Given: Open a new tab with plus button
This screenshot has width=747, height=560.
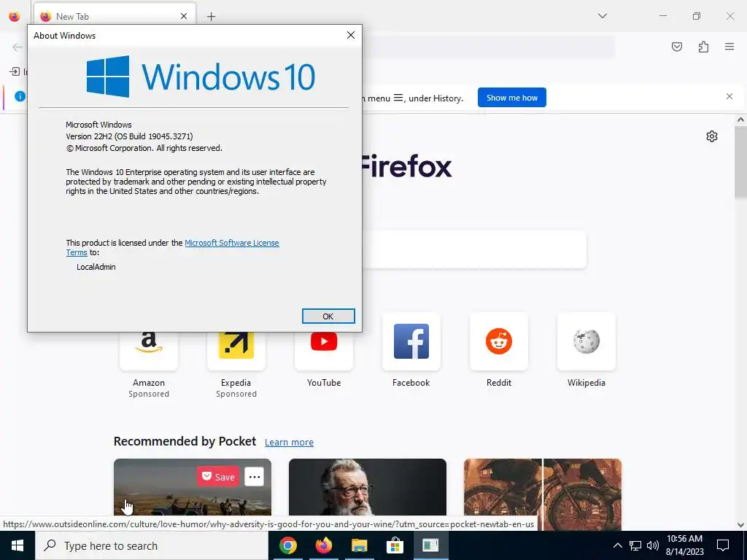Looking at the screenshot, I should 211,17.
